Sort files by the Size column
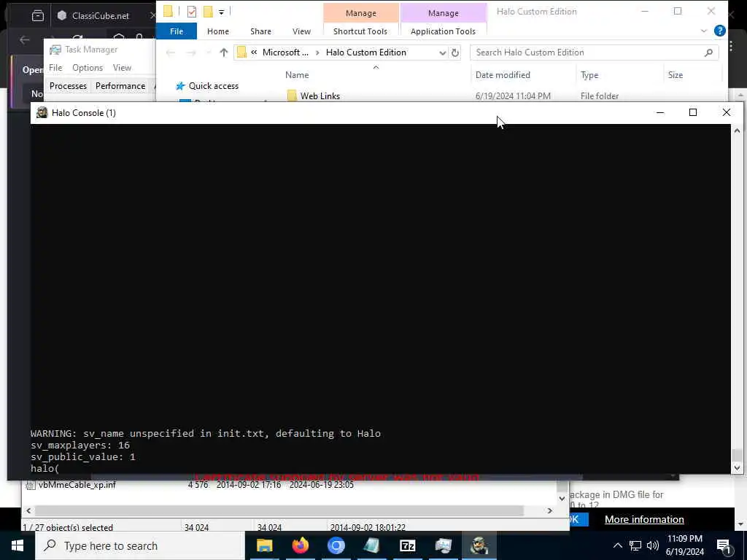 pos(675,75)
